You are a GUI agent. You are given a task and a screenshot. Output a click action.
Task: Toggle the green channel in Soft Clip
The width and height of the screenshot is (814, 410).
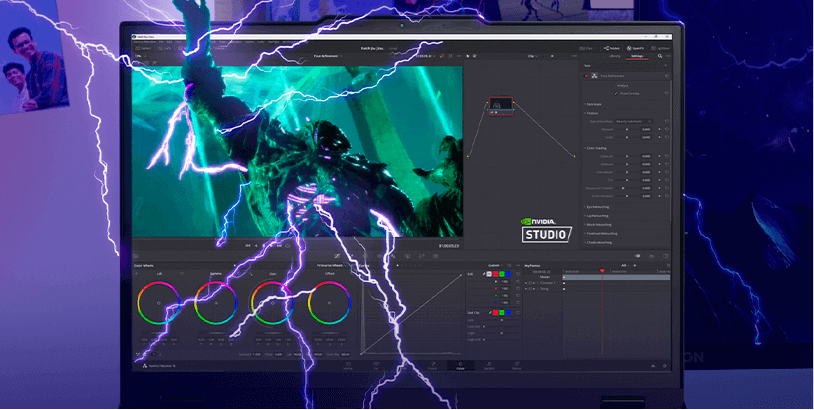(x=501, y=313)
